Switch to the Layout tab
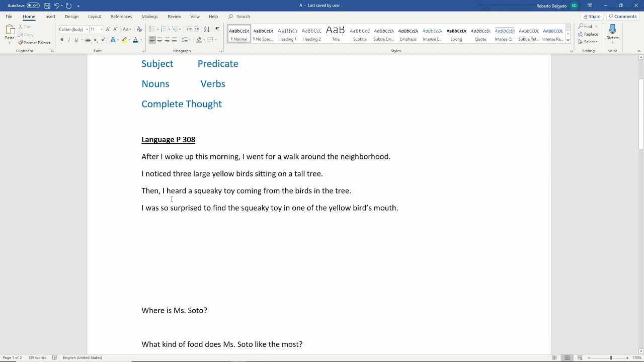644x362 pixels. coord(95,17)
